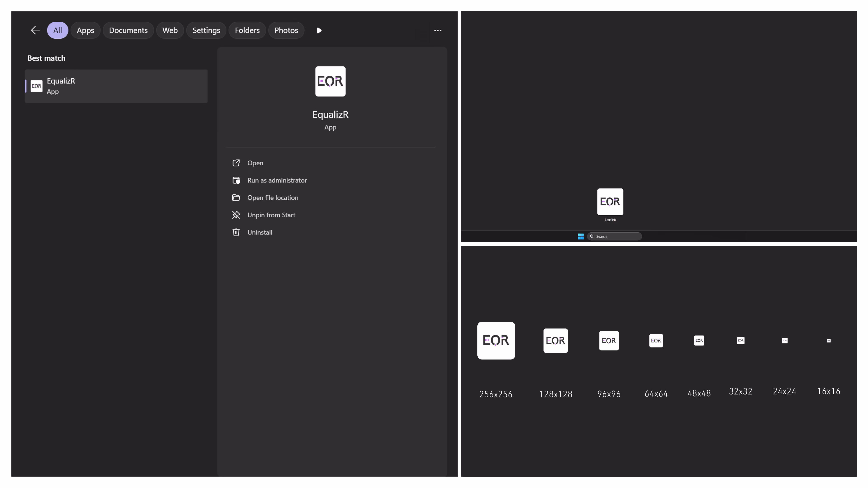Show more filters with the play arrow

tap(319, 31)
